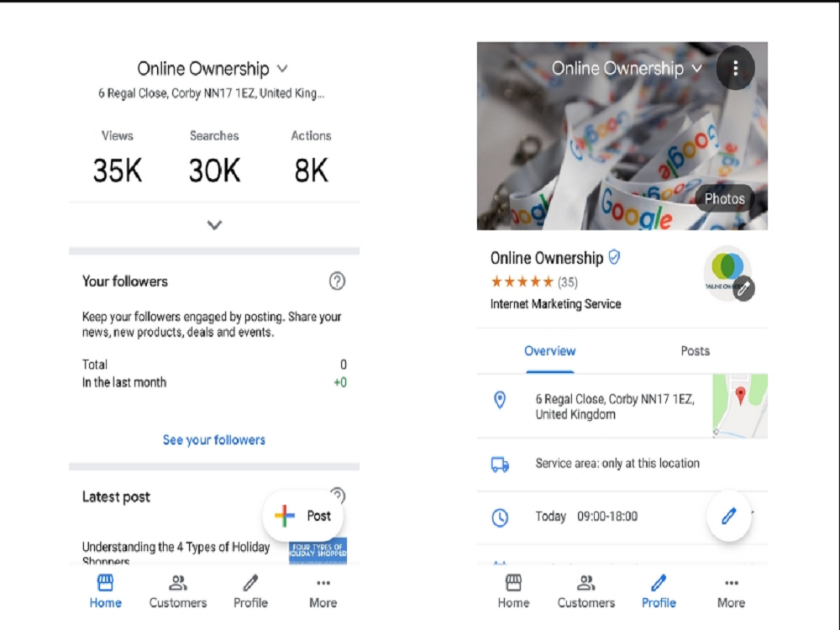The height and width of the screenshot is (630, 840).
Task: Click 'Today 09:00-18:00' hours row
Action: click(x=622, y=517)
